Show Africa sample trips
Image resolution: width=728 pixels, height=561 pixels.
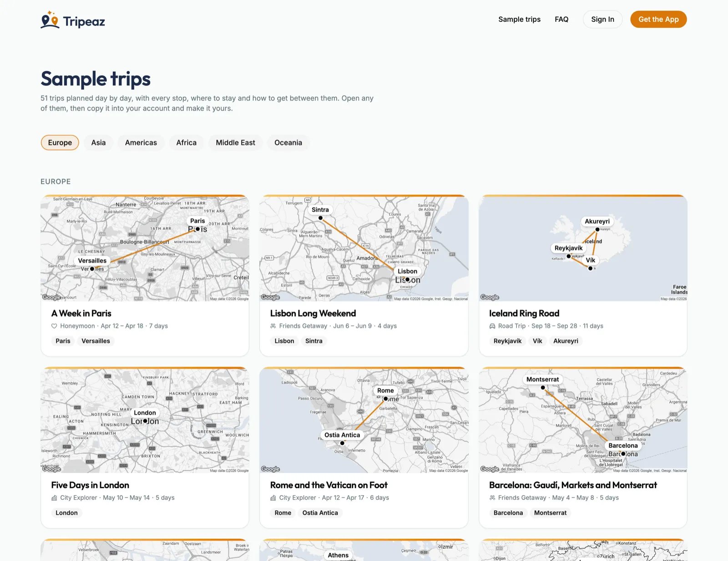tap(187, 143)
